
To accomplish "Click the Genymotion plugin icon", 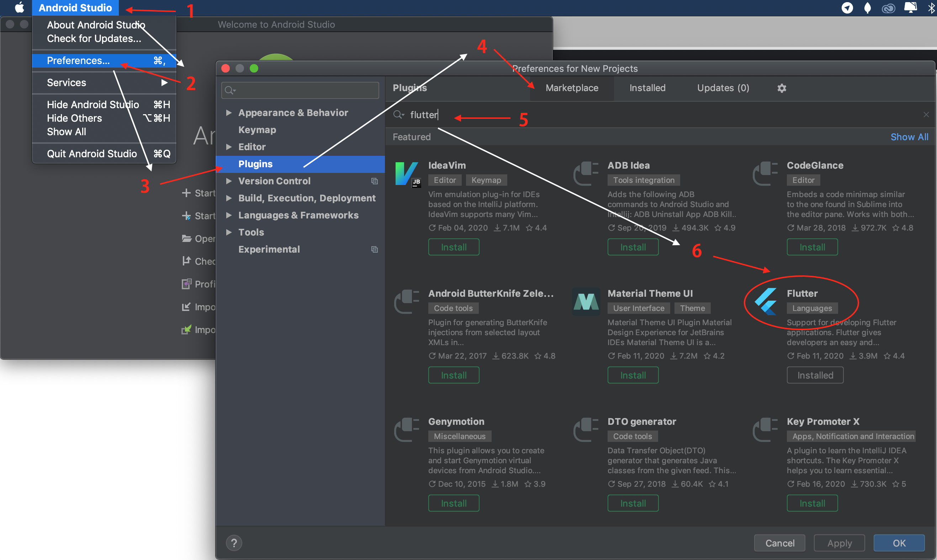I will tap(407, 429).
